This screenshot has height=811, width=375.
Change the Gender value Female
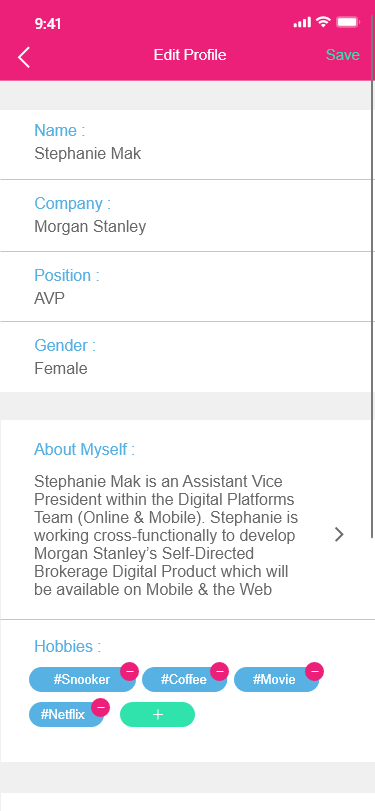pos(187,357)
